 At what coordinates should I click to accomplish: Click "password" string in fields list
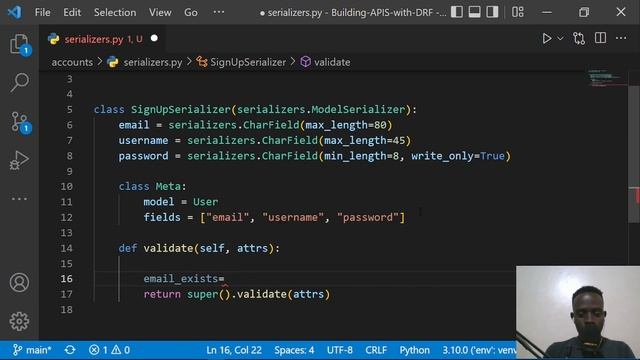tap(367, 217)
